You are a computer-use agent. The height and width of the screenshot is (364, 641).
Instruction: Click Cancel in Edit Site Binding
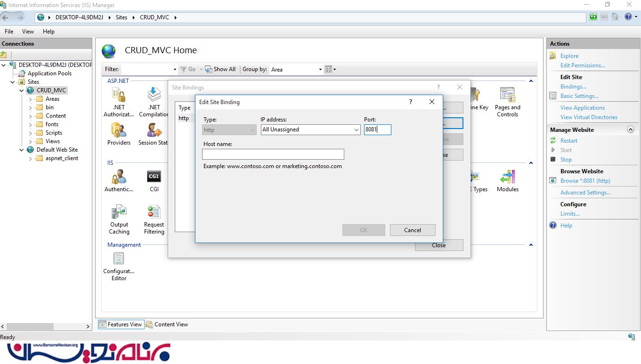(412, 230)
